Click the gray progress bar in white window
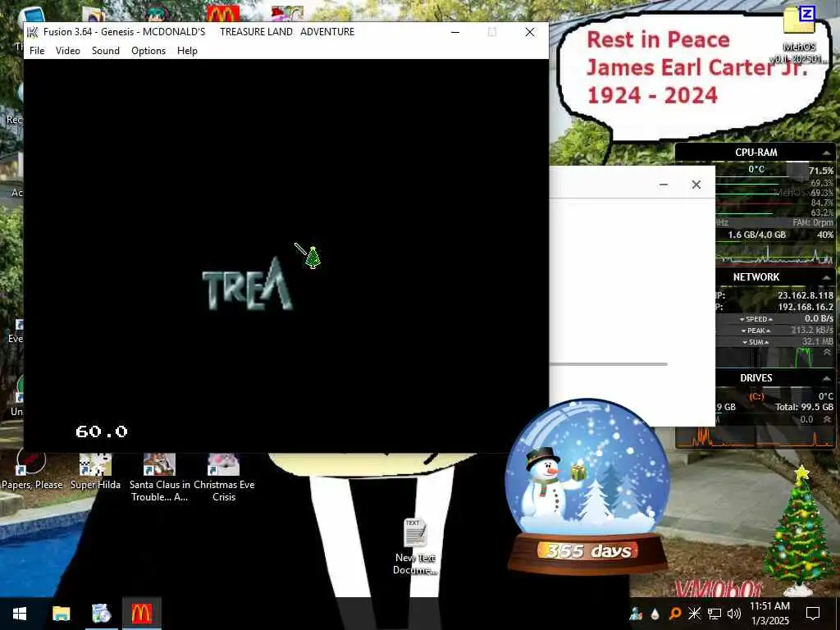The image size is (840, 630). click(609, 364)
